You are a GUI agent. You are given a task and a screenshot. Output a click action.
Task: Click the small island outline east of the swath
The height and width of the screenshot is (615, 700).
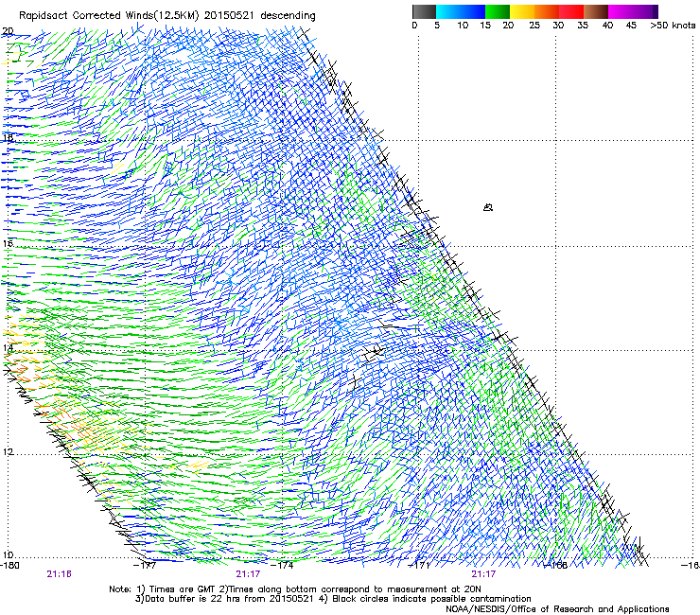coord(488,207)
